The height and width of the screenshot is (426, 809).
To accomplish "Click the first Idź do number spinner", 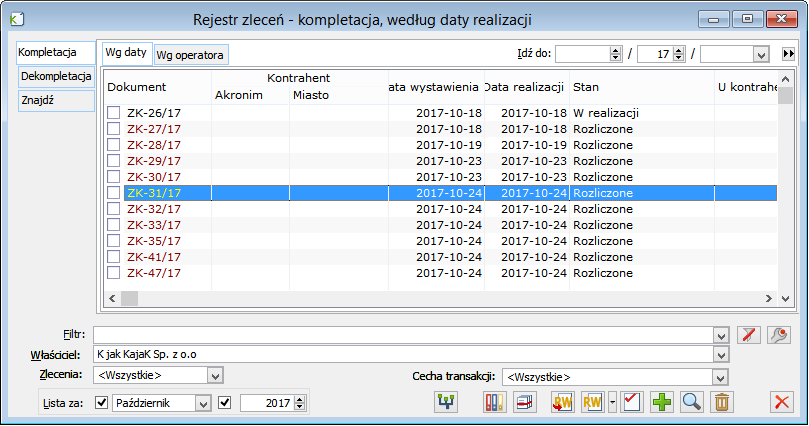I will (x=615, y=54).
